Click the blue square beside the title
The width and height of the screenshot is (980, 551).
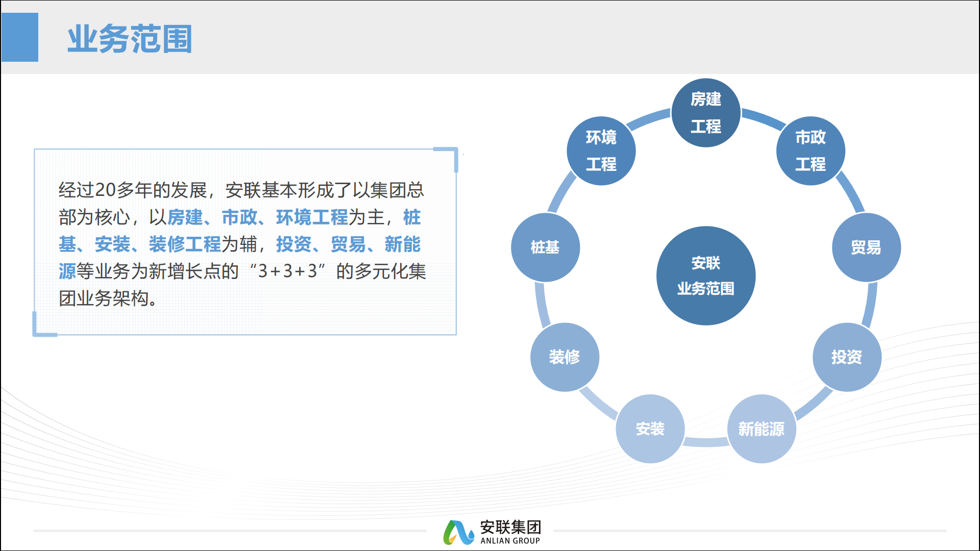click(x=20, y=37)
